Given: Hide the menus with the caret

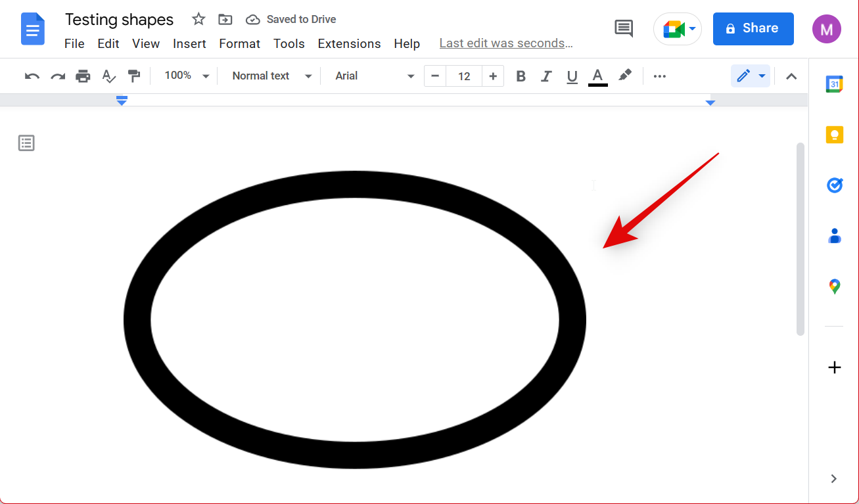Looking at the screenshot, I should coord(791,76).
